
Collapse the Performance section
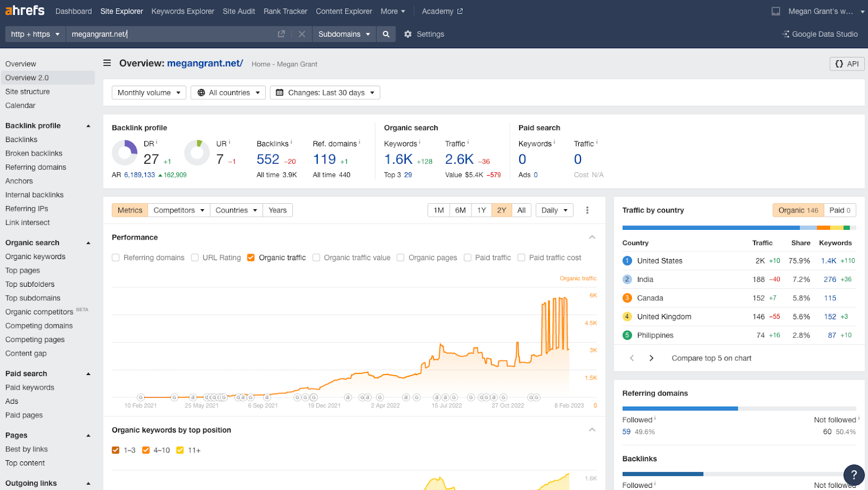(592, 237)
